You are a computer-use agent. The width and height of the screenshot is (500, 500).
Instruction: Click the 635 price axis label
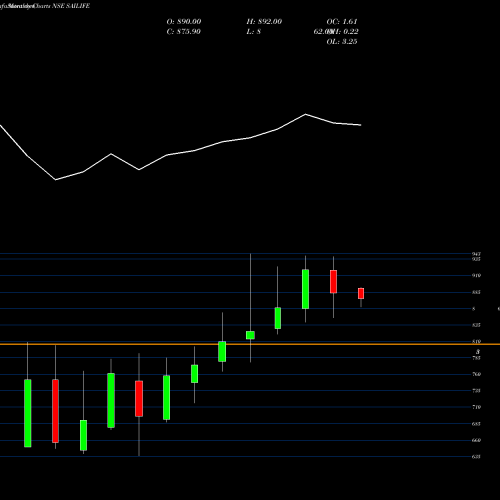pos(476,457)
